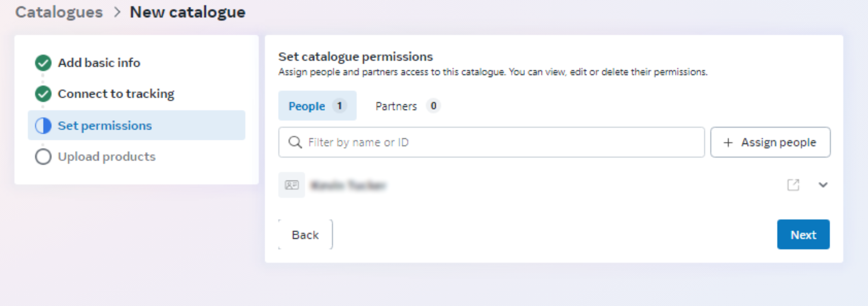
Task: Click the green checkmark beside Add basic info
Action: pos(43,63)
